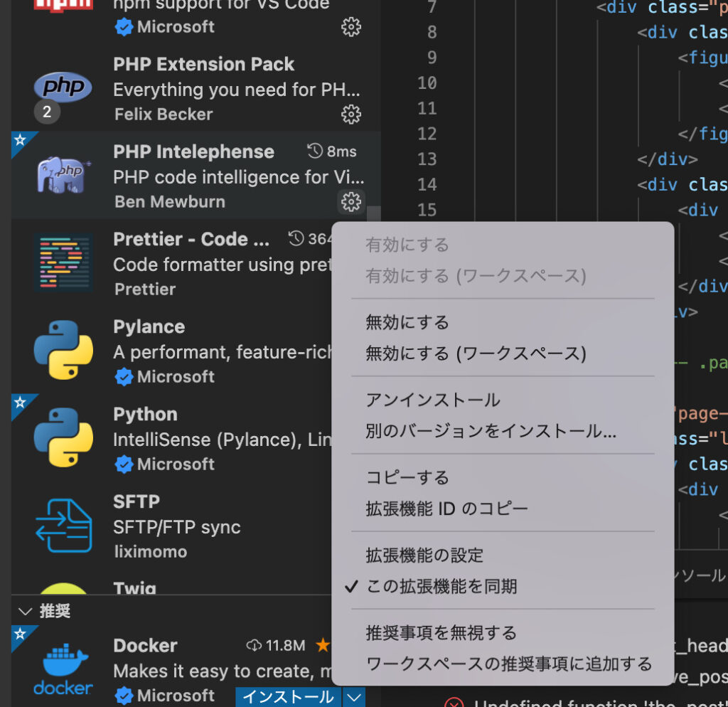Click the Prettier extension icon
Viewport: 728px width, 707px height.
[x=63, y=261]
